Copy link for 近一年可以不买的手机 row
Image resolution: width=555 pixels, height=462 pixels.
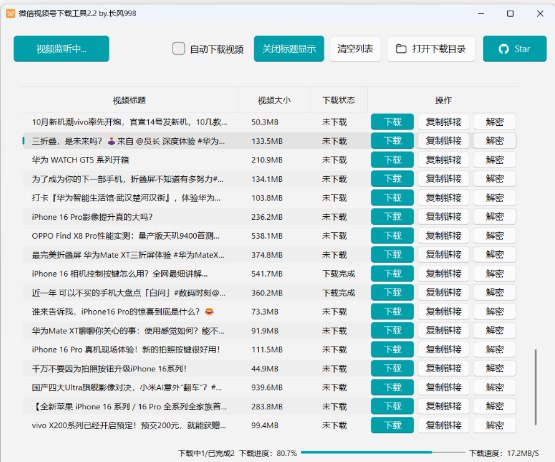[444, 292]
